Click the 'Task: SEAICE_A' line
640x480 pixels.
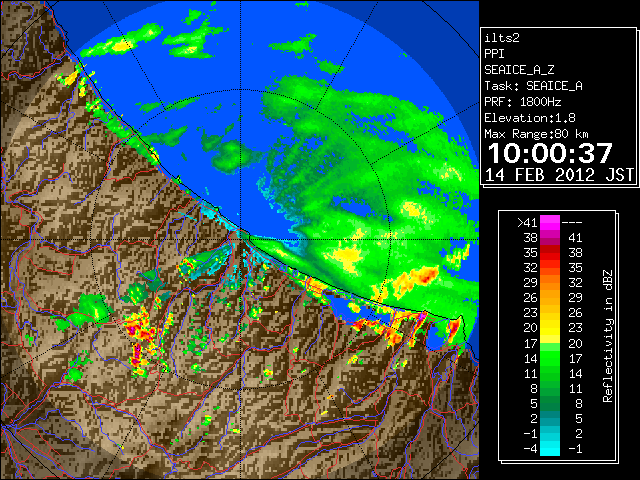(x=533, y=86)
